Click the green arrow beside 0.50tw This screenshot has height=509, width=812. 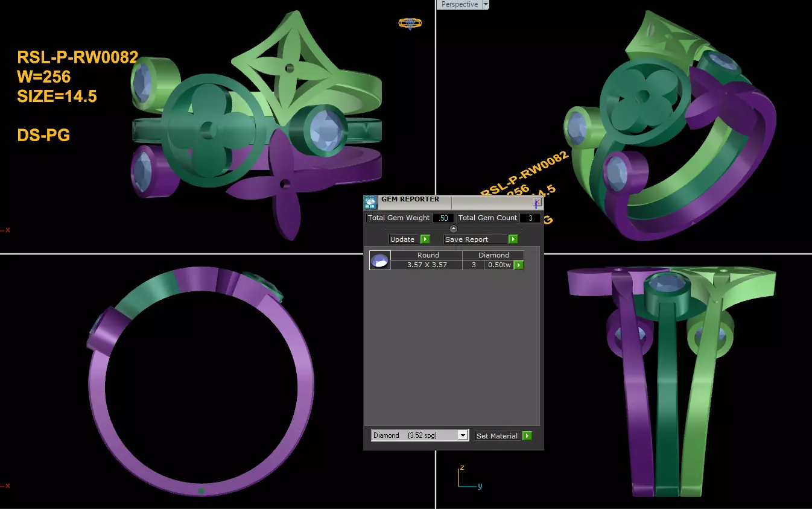point(519,265)
